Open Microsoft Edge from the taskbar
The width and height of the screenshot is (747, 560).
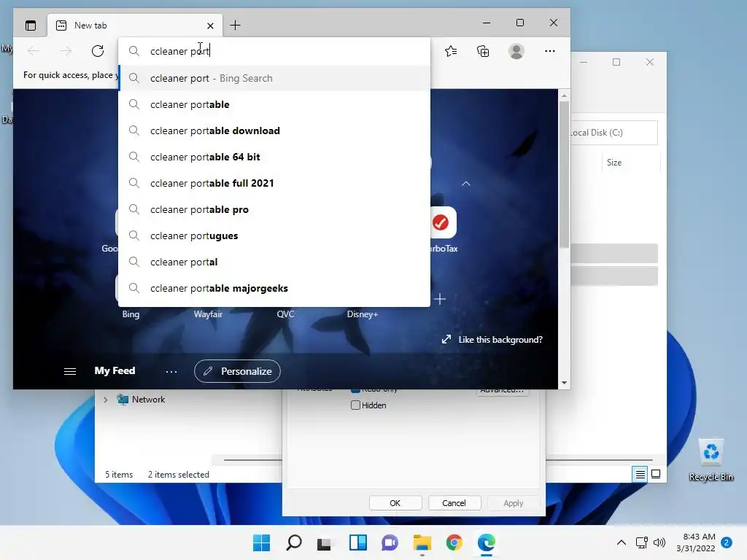(x=487, y=542)
